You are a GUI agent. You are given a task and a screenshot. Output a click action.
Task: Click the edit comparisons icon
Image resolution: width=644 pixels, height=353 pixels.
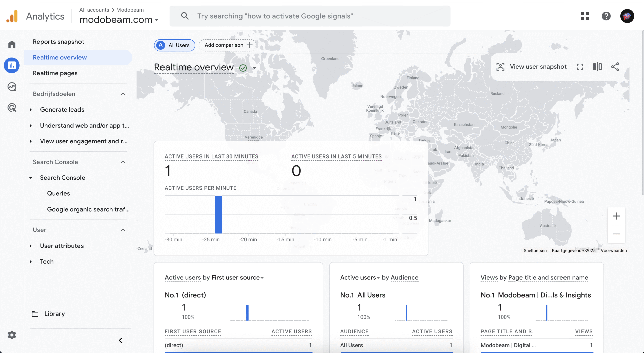[x=597, y=67]
